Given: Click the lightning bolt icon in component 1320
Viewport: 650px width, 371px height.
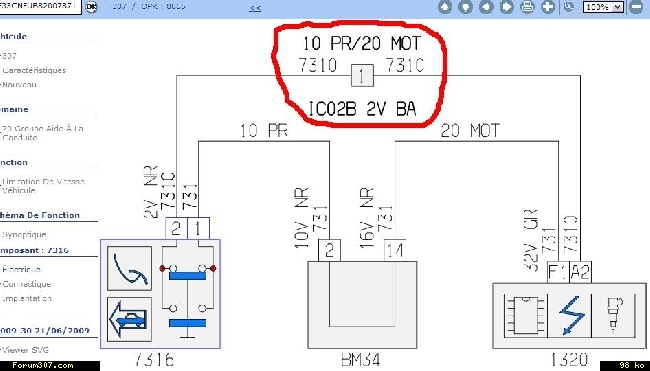Looking at the screenshot, I should pyautogui.click(x=570, y=315).
